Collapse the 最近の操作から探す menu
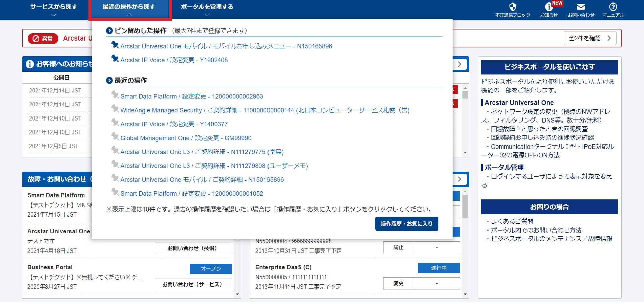This screenshot has height=304, width=644. click(x=129, y=9)
